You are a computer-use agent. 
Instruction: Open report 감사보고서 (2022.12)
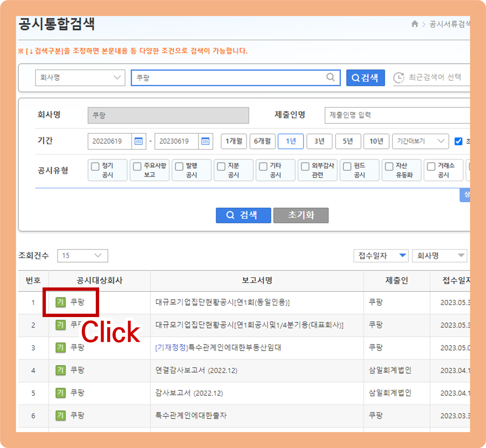[x=189, y=393]
